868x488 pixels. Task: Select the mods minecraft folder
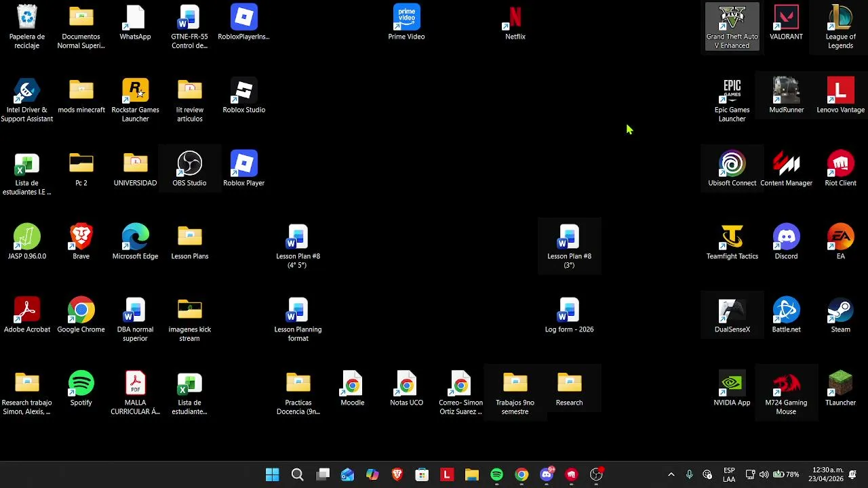(81, 96)
